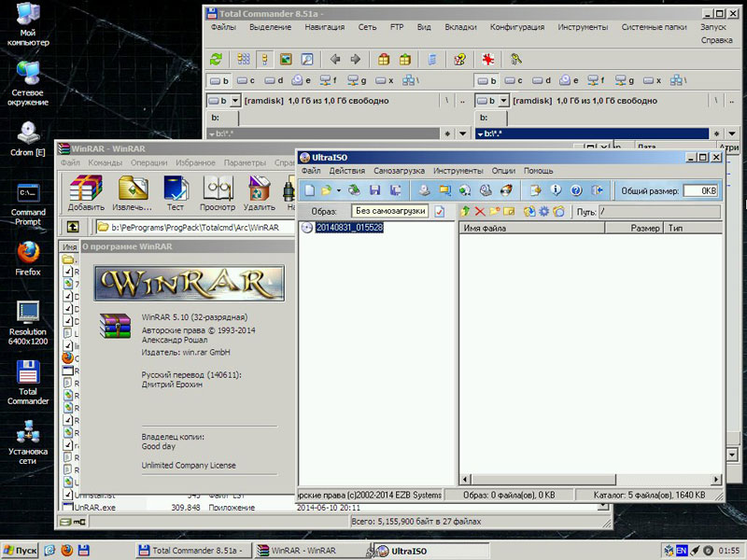Open the Command Prompt desktop icon
Image resolution: width=747 pixels, height=560 pixels.
[x=28, y=203]
